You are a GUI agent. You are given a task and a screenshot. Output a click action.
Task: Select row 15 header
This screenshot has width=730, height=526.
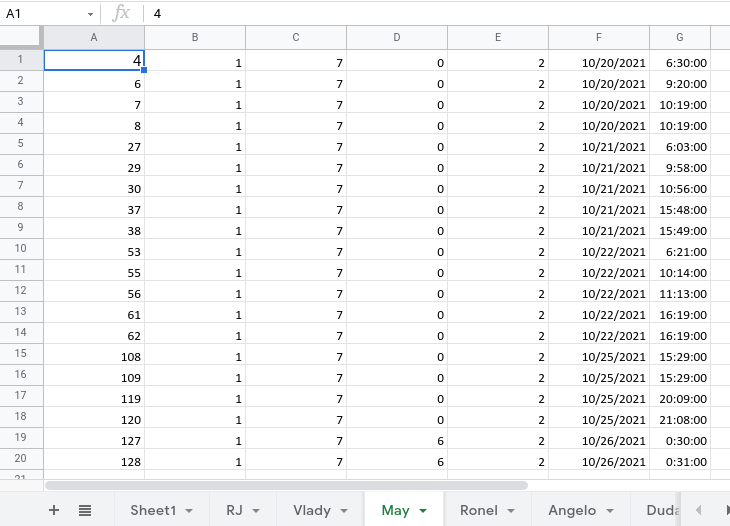(21, 354)
